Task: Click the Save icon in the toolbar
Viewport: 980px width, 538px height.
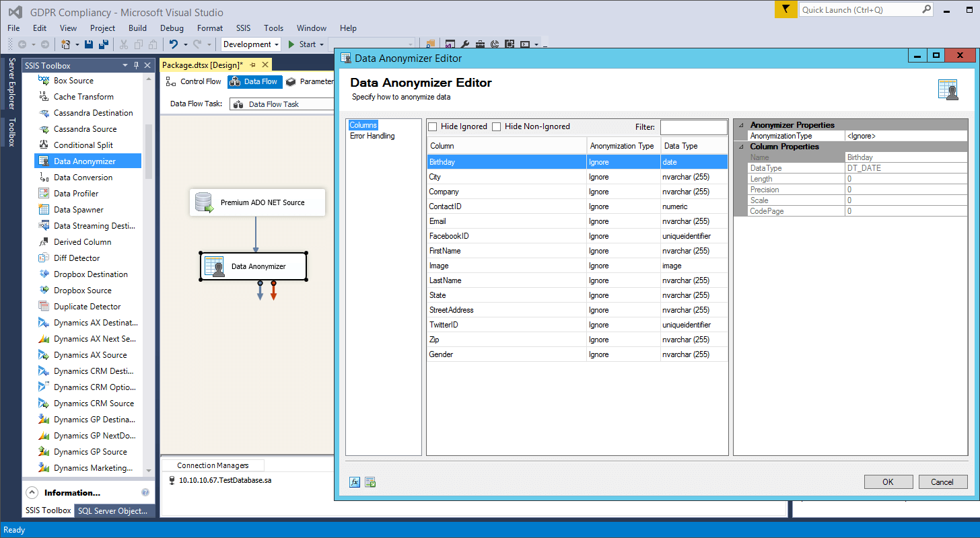Action: coord(89,44)
